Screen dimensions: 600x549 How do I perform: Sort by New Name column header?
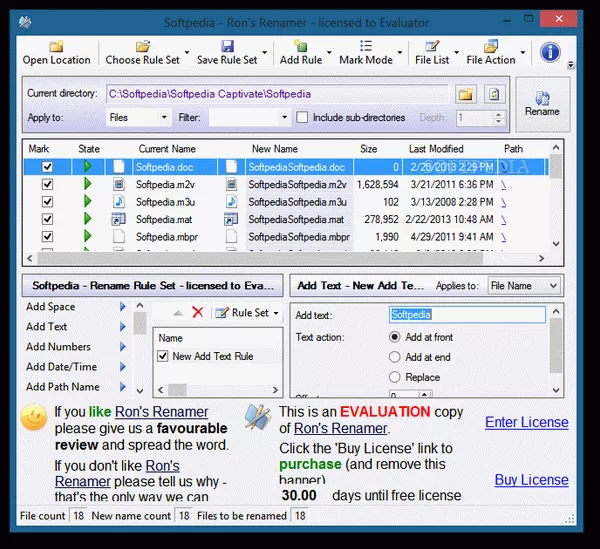click(275, 149)
